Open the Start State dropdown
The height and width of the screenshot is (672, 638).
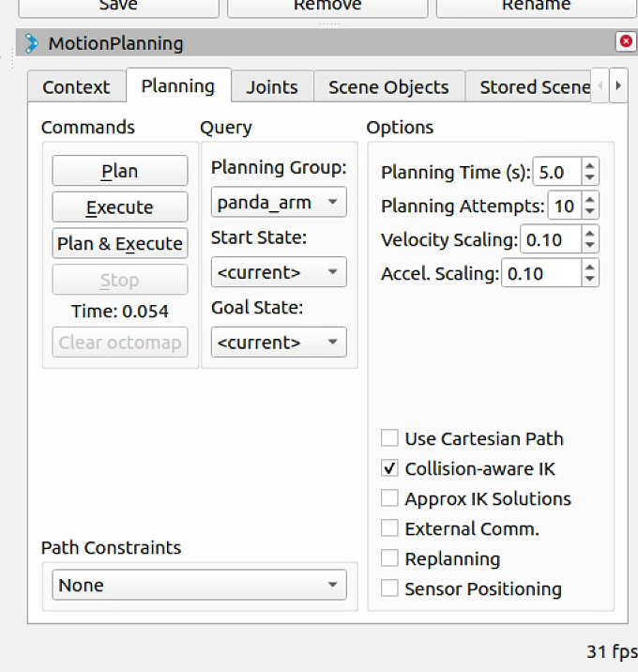(x=279, y=272)
